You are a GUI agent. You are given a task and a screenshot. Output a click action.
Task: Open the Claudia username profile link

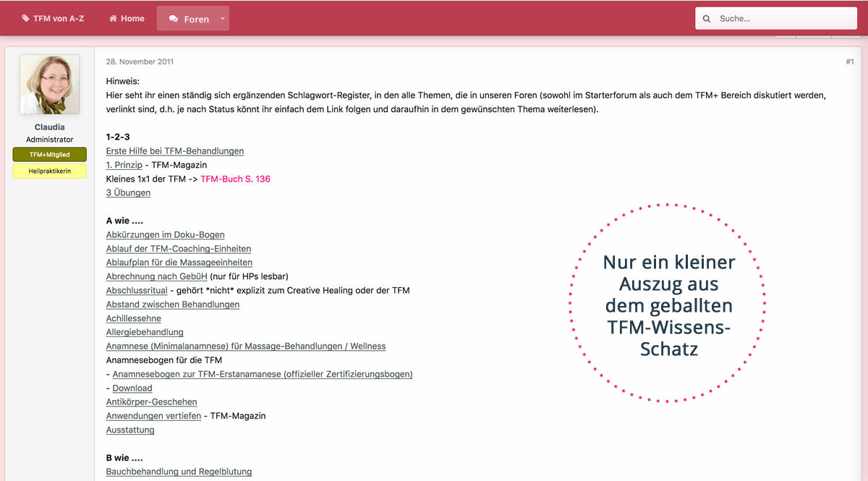tap(50, 127)
